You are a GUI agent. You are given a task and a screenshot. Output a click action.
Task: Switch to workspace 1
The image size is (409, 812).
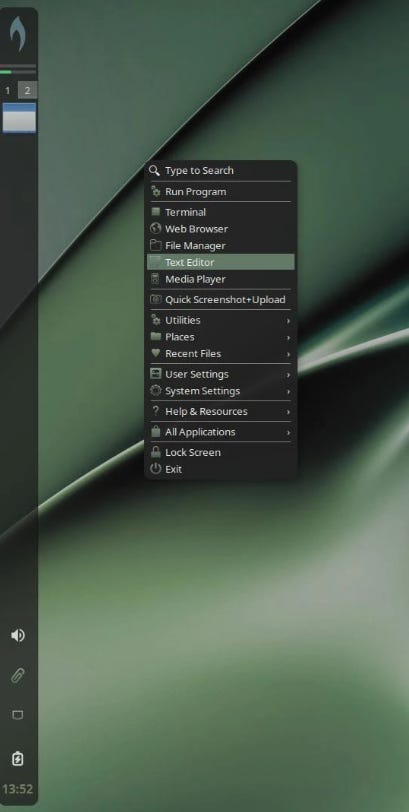[7, 91]
